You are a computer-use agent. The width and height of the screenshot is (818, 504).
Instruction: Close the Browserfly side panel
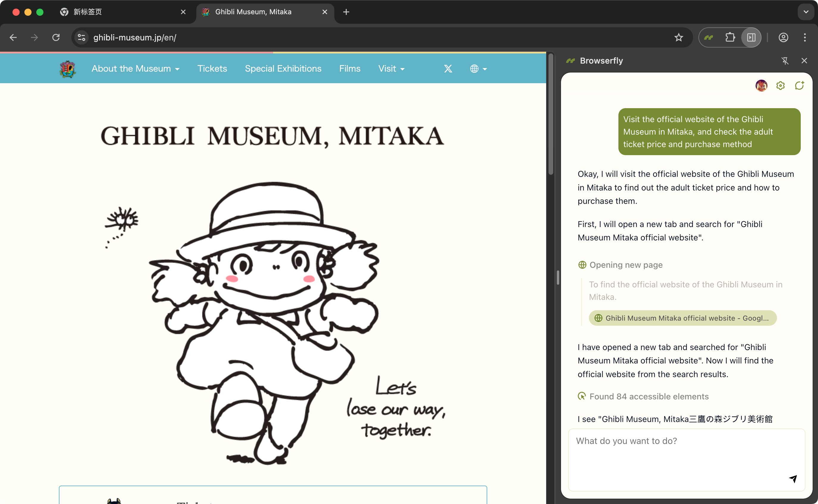pos(804,61)
